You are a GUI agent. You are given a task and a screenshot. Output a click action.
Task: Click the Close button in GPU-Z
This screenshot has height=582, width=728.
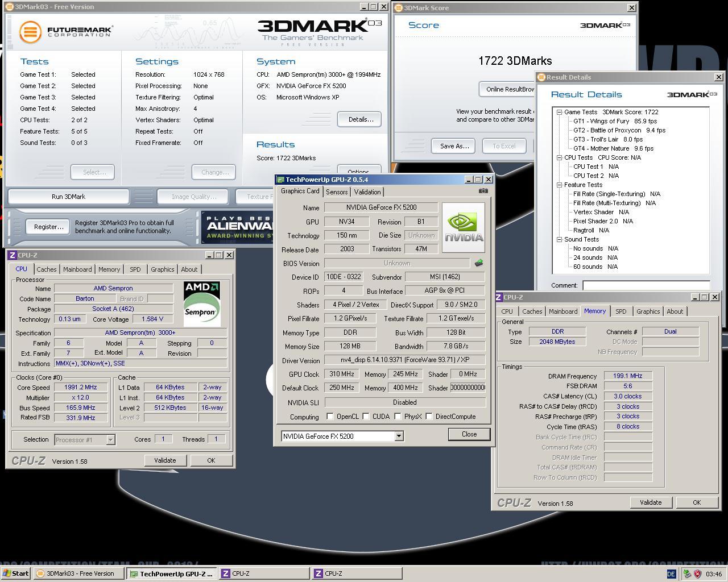[x=469, y=434]
